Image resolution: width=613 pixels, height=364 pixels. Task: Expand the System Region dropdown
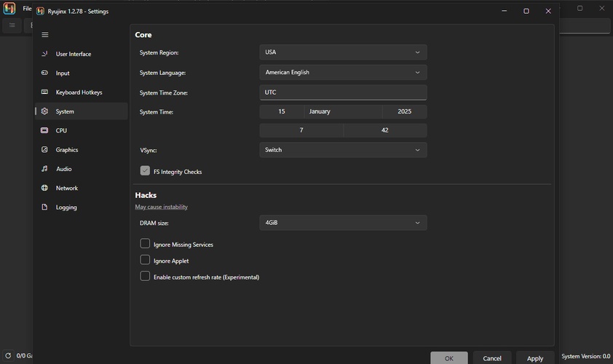pyautogui.click(x=343, y=52)
